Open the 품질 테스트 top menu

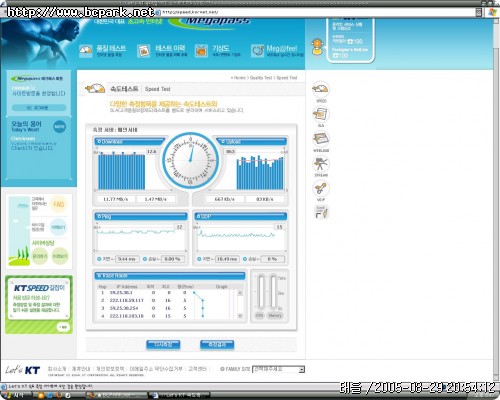point(103,50)
